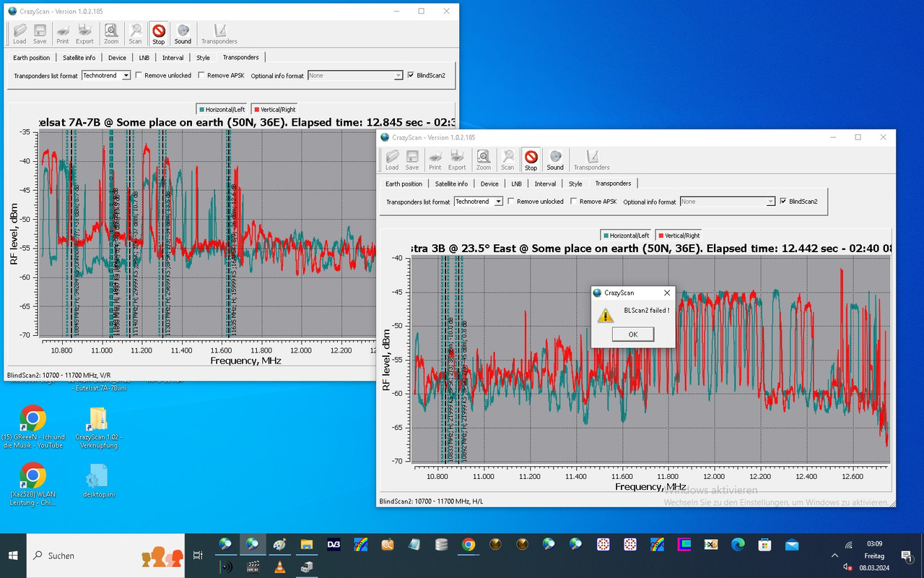The image size is (924, 578).
Task: Click Print icon in Astra 3B window
Action: pyautogui.click(x=435, y=160)
